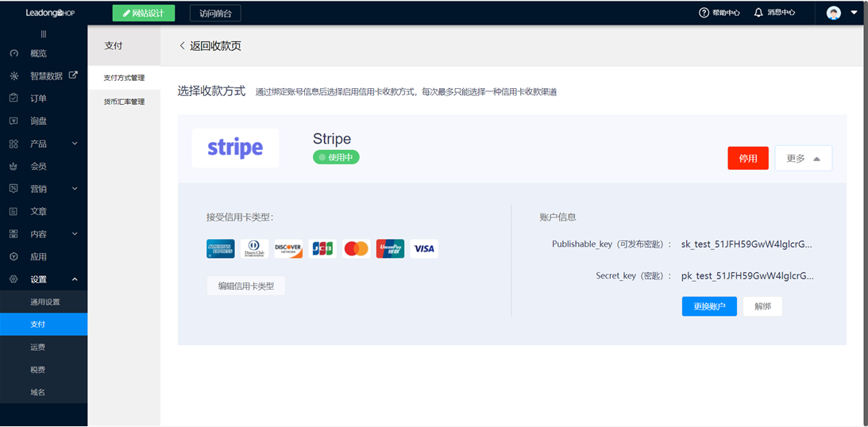Open the user avatar account dropdown

coord(842,13)
